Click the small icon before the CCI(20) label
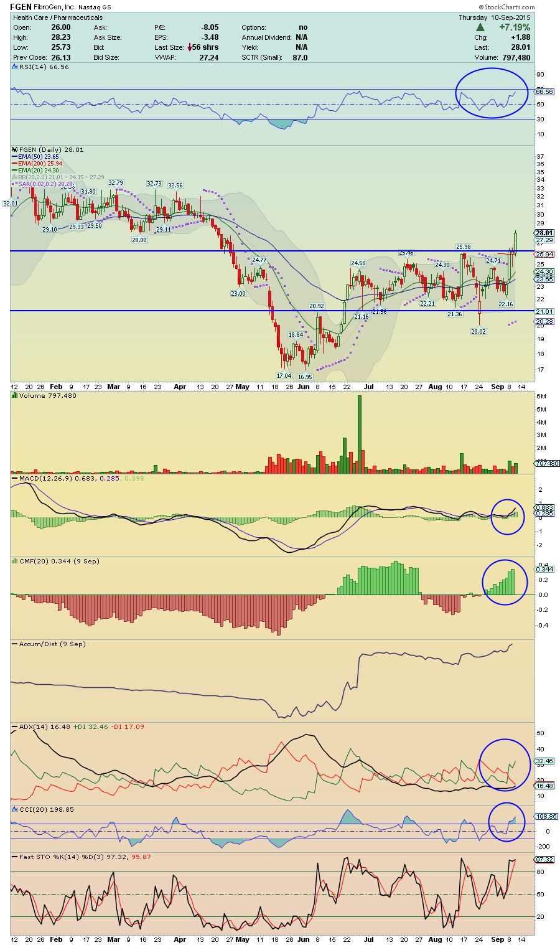 pyautogui.click(x=16, y=809)
